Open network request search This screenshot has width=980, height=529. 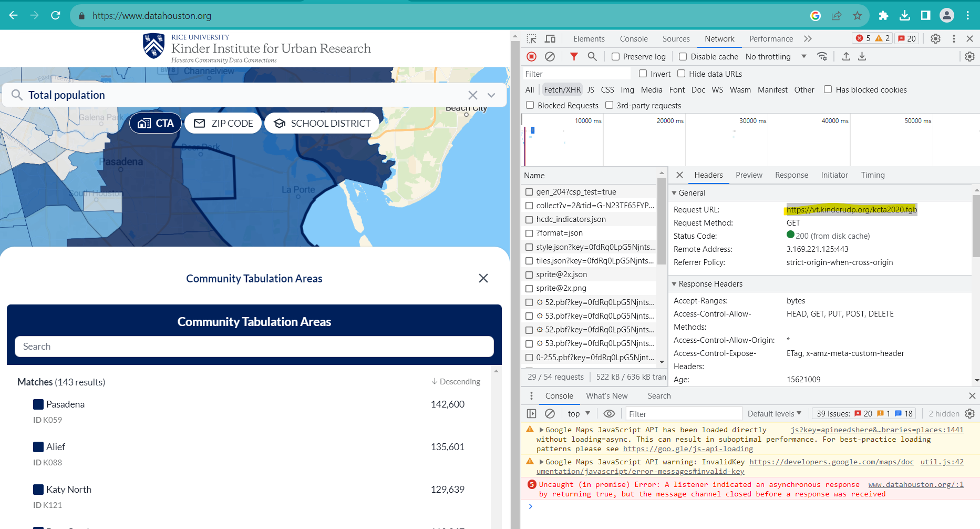coord(592,56)
